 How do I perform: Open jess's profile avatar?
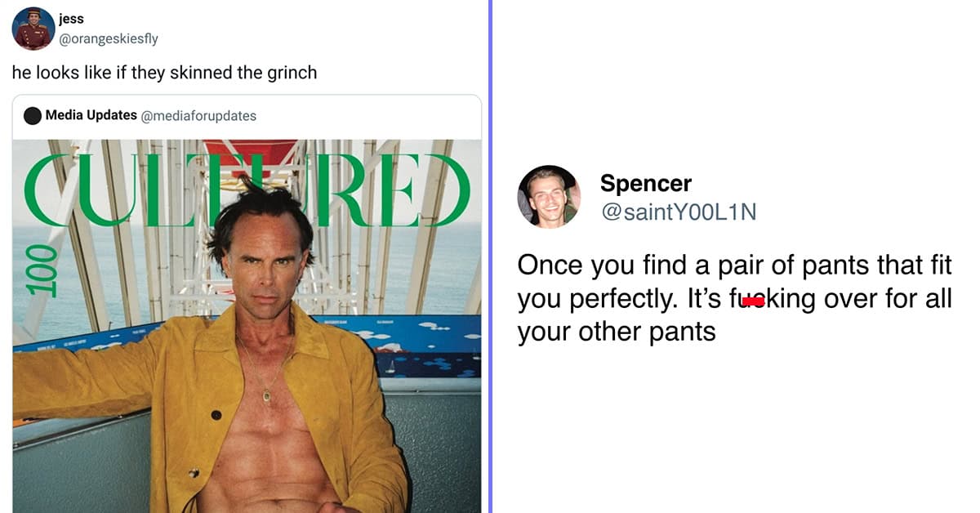point(33,29)
